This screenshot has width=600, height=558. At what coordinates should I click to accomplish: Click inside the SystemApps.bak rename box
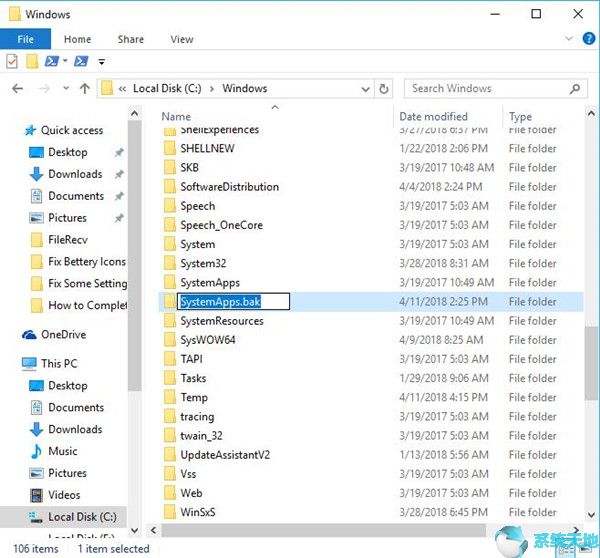(233, 302)
